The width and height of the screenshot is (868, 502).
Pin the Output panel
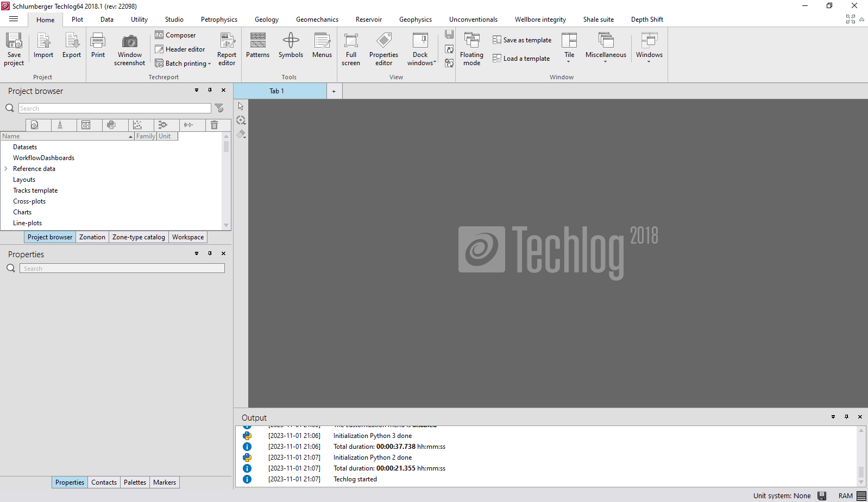pyautogui.click(x=846, y=417)
